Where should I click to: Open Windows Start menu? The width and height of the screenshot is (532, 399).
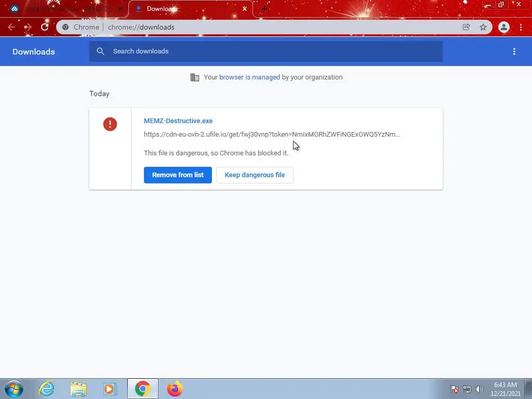(14, 389)
